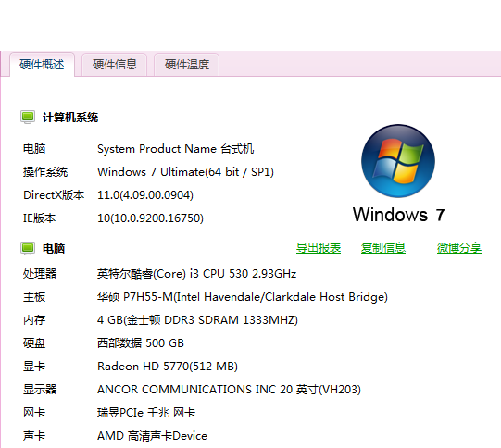The height and width of the screenshot is (448, 501).
Task: Click the 导出报表 link
Action: click(x=319, y=248)
